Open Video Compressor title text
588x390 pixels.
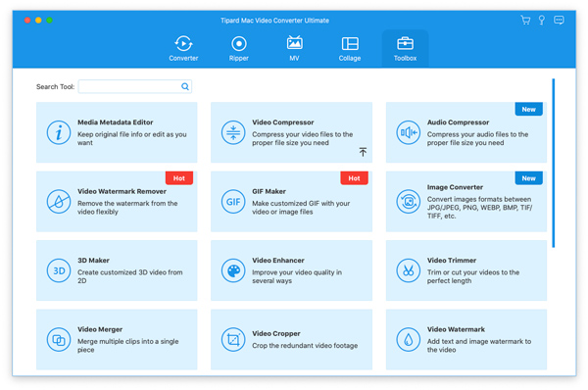point(283,122)
